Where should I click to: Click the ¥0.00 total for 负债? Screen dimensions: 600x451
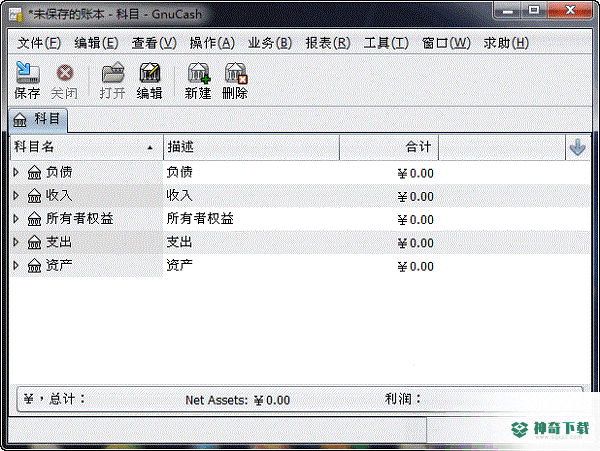point(416,174)
